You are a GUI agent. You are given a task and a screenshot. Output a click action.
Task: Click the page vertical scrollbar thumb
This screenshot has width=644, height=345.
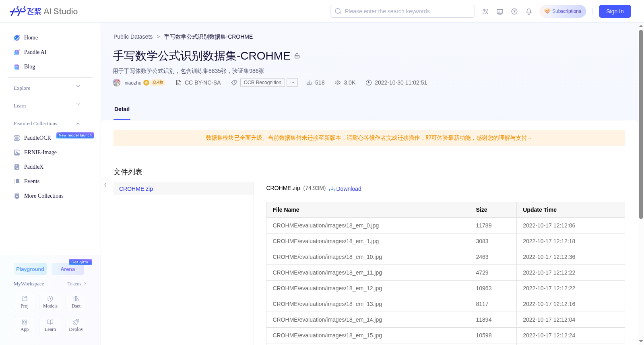tap(641, 124)
